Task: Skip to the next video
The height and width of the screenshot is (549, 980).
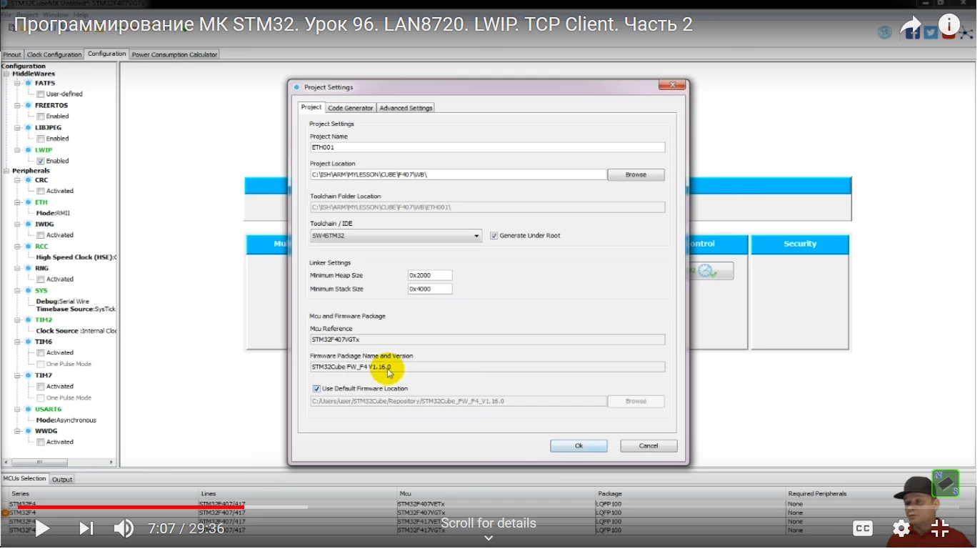Action: click(x=86, y=529)
